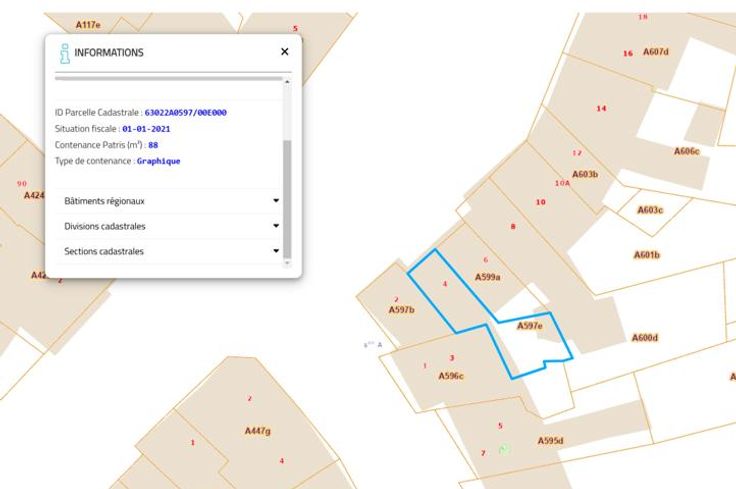Click the green marker in parcel A595d

point(505,449)
